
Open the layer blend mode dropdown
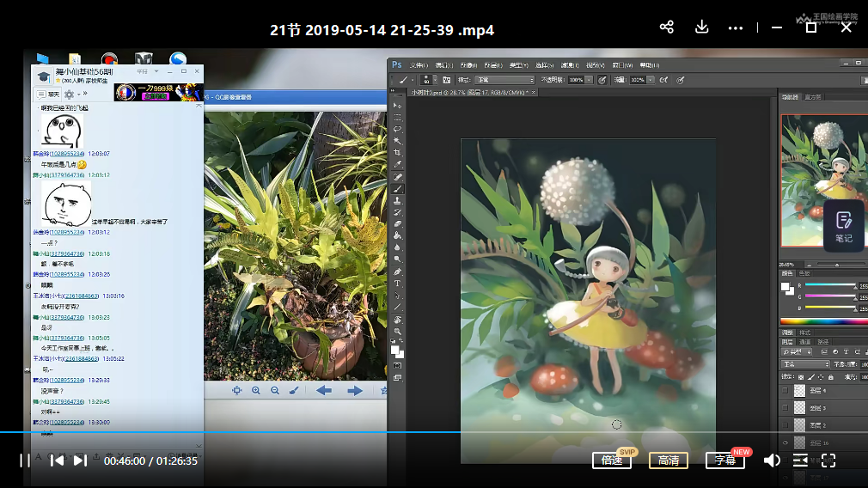click(805, 364)
